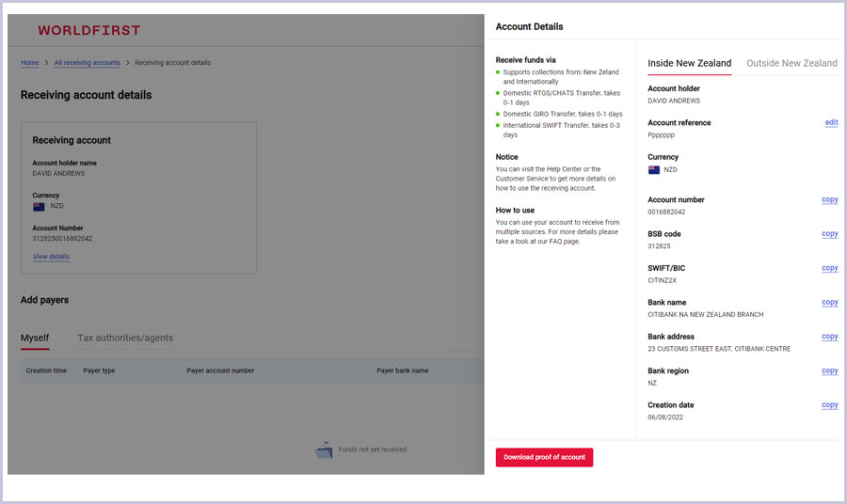Copy the bank address
The height and width of the screenshot is (504, 847).
pos(829,337)
